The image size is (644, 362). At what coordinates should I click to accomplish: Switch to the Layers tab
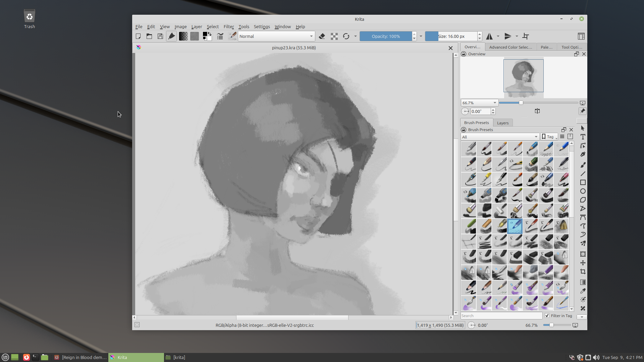tap(502, 123)
